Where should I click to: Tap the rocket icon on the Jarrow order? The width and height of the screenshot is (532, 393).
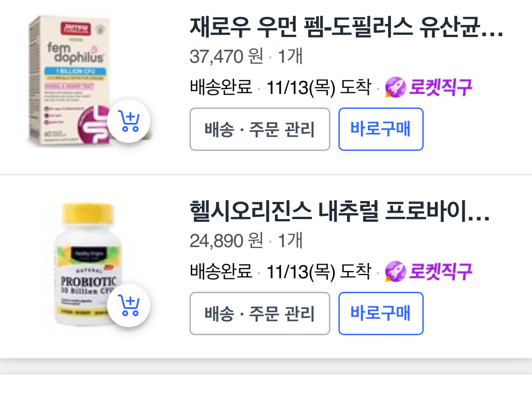point(395,87)
